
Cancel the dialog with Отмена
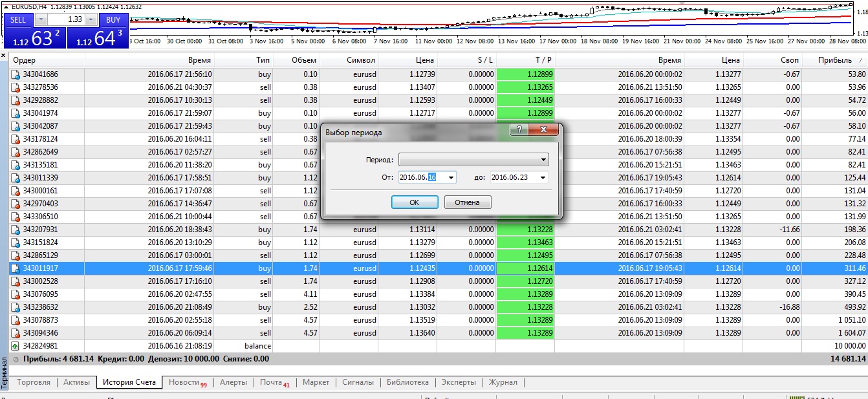click(x=467, y=202)
